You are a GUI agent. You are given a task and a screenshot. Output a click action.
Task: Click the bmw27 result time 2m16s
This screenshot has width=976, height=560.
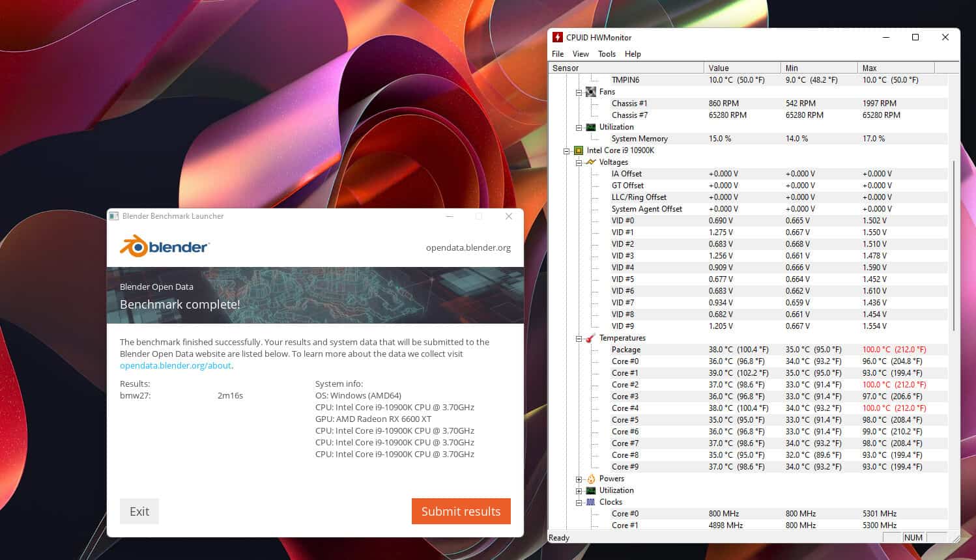tap(230, 395)
